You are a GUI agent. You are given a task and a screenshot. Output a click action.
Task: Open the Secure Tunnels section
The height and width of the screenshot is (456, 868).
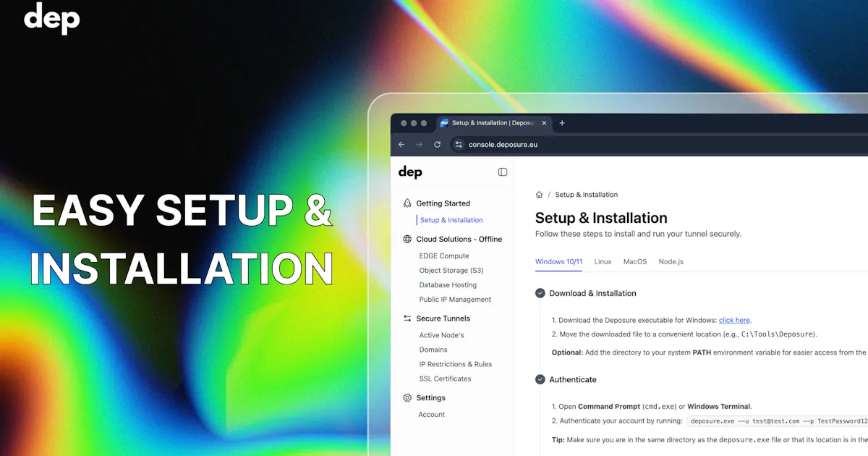(443, 318)
